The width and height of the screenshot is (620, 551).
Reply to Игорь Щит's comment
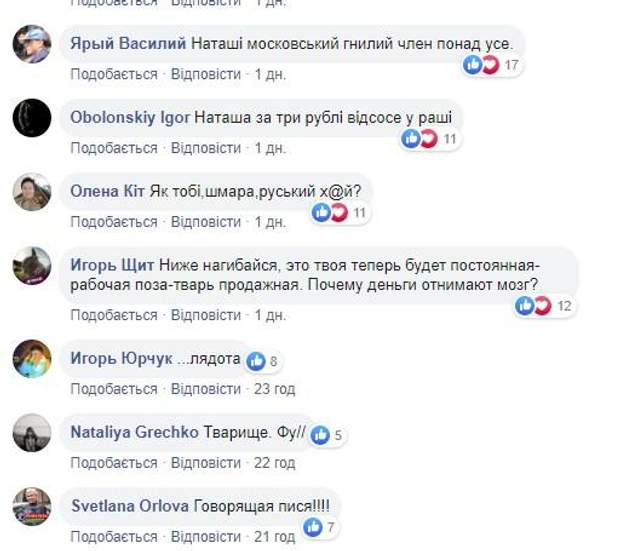pyautogui.click(x=206, y=315)
